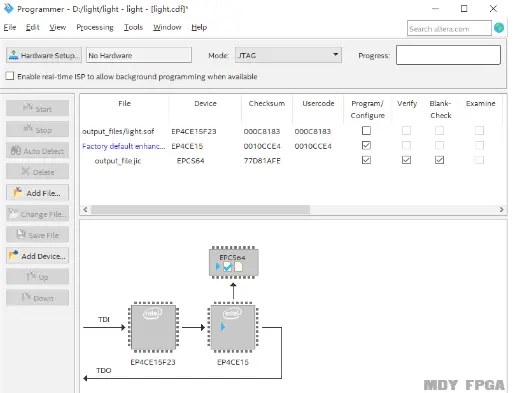
Task: Select the EP4CE15F23 chip in the diagram
Action: tap(153, 327)
